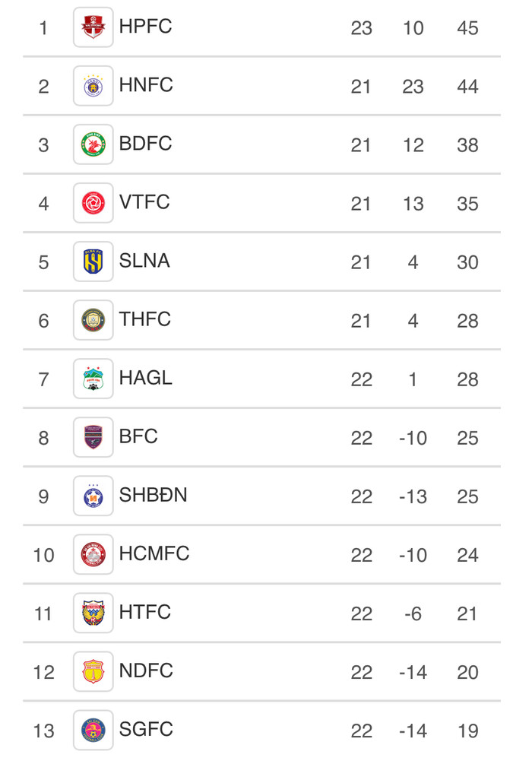Tap the red VTFC club crest
Image resolution: width=532 pixels, height=783 pixels.
click(93, 203)
